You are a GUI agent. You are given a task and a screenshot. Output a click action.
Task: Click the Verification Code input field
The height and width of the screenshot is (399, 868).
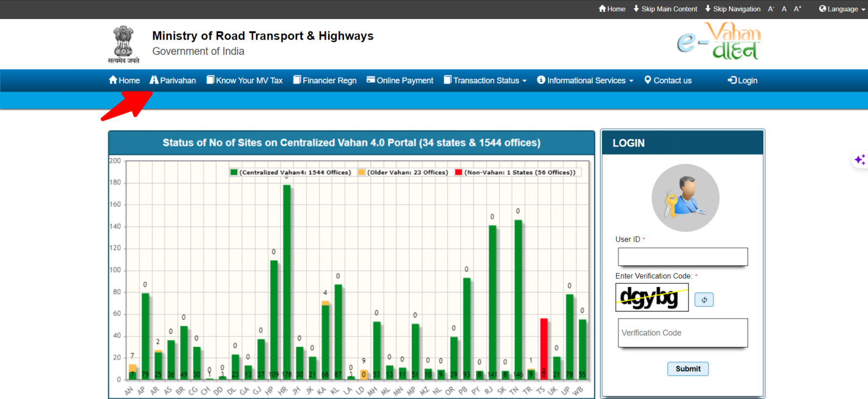[x=683, y=333]
